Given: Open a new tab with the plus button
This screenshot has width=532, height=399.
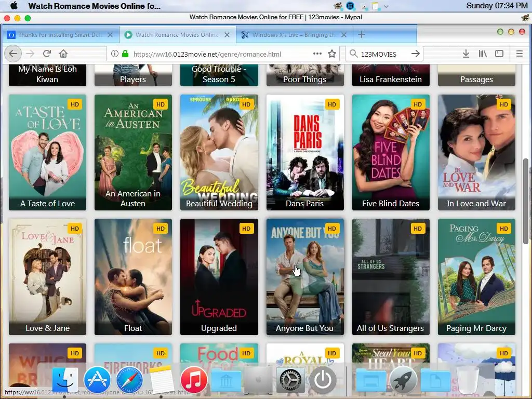Looking at the screenshot, I should [x=362, y=34].
